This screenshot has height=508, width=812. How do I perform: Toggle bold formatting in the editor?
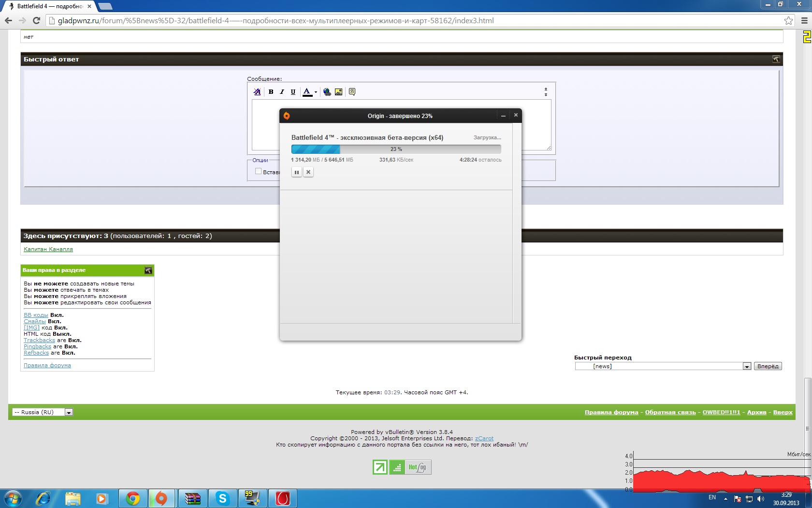pos(271,92)
